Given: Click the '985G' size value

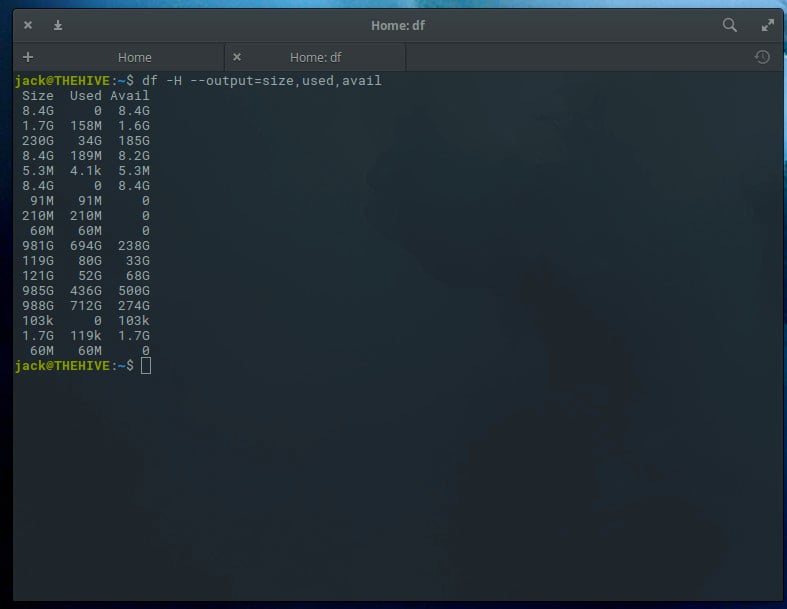Looking at the screenshot, I should pos(38,291).
